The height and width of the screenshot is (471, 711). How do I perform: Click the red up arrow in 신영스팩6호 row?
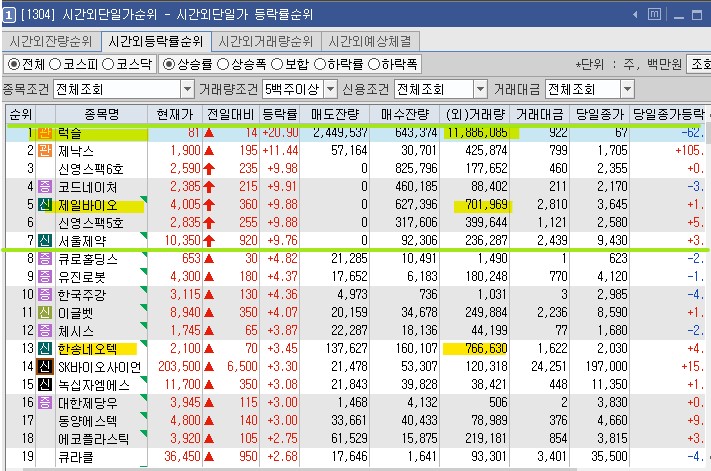(209, 169)
